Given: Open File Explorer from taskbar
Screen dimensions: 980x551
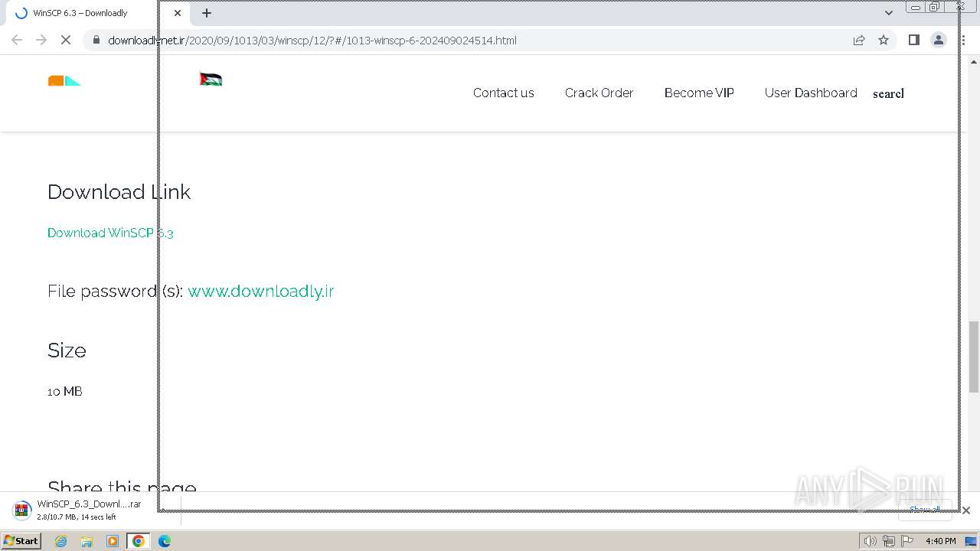Looking at the screenshot, I should 87,541.
